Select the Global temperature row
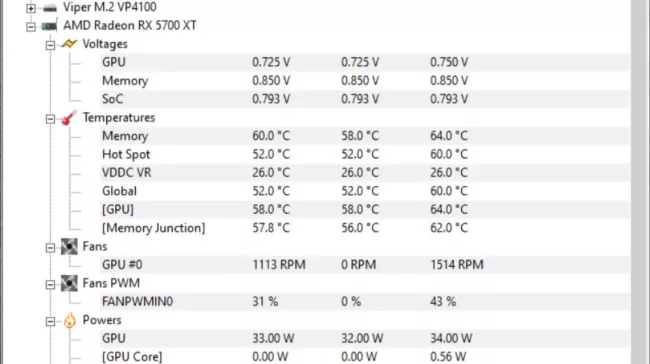The height and width of the screenshot is (364, 650). (365, 191)
